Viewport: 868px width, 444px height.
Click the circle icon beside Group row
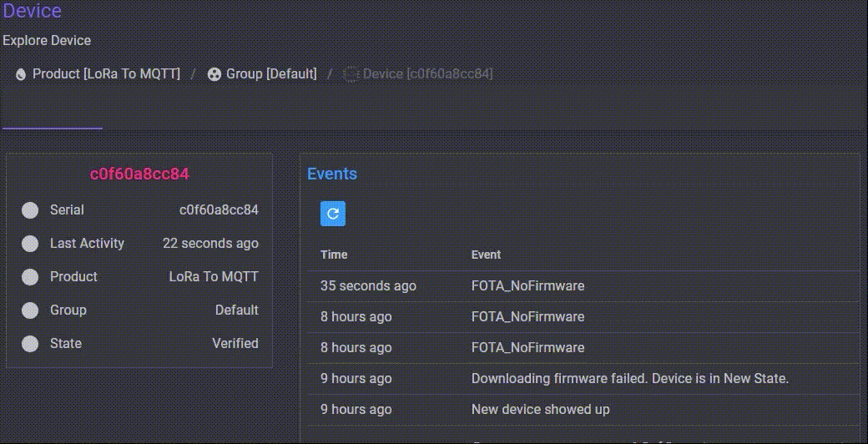click(x=30, y=310)
